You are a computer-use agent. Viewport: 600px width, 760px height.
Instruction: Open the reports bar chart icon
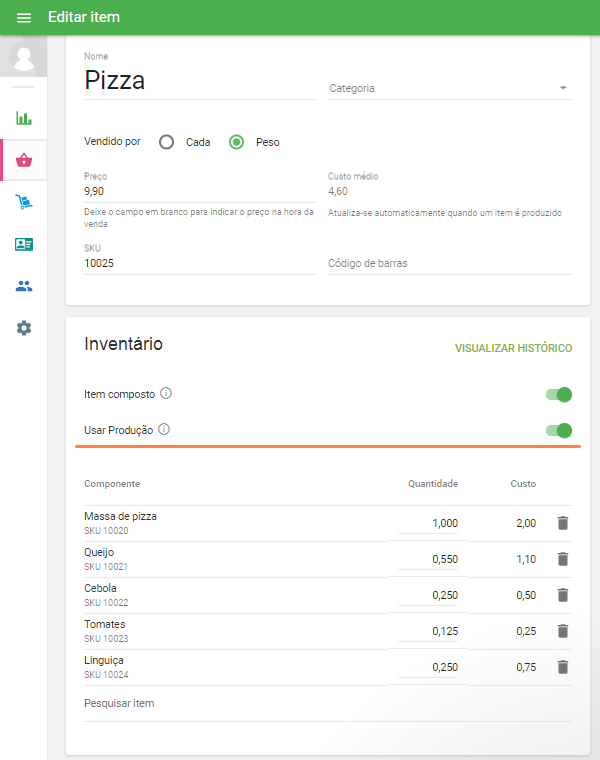(x=24, y=118)
